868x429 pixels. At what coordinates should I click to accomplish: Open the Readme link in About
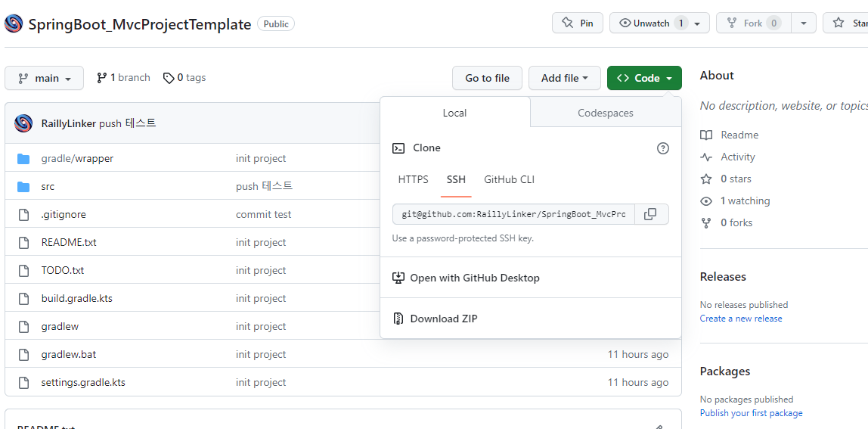pyautogui.click(x=739, y=135)
